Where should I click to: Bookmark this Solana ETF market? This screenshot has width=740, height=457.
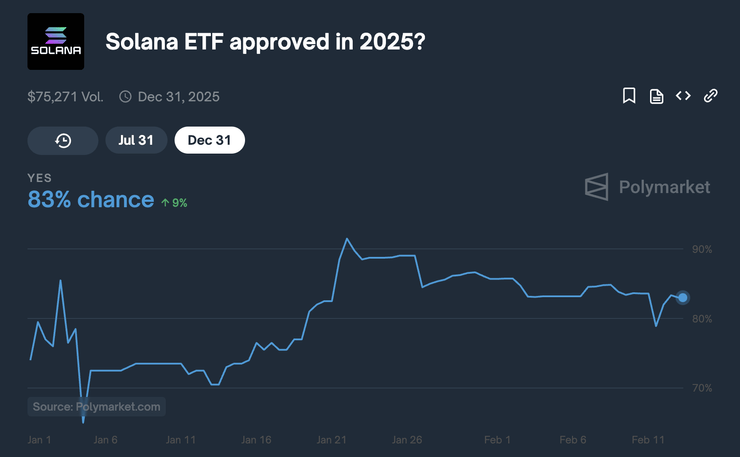coord(629,96)
